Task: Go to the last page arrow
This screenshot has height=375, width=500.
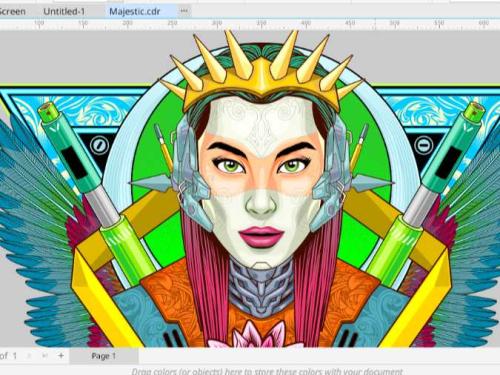Action: click(45, 356)
